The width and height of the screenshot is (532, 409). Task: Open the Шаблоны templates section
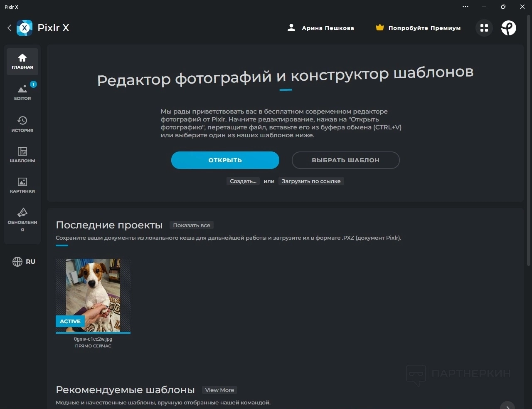click(22, 155)
